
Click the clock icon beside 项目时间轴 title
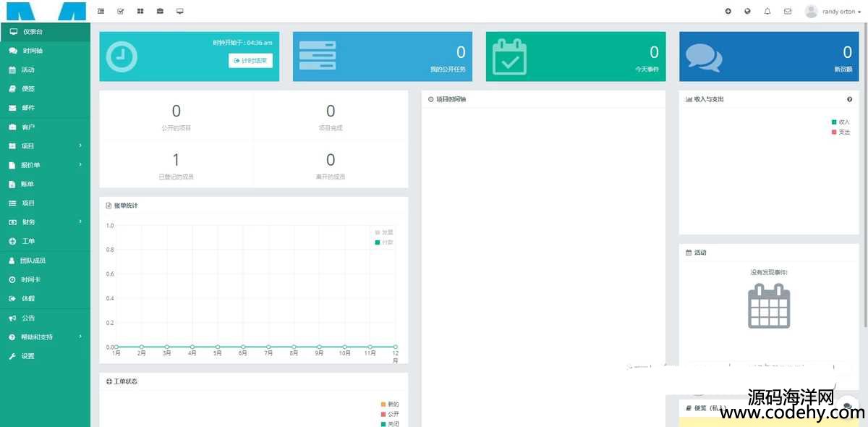[430, 99]
